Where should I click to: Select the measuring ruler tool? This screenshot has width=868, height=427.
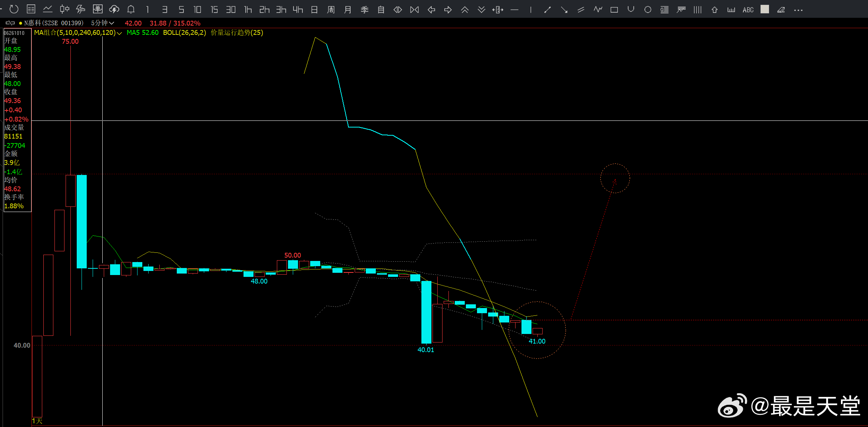tap(731, 10)
